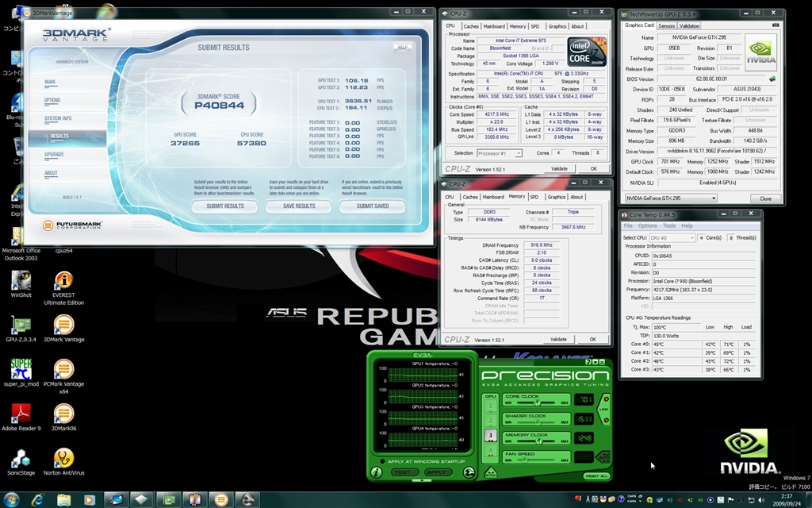
Task: Open the Options menu in Core Temp
Action: [648, 226]
